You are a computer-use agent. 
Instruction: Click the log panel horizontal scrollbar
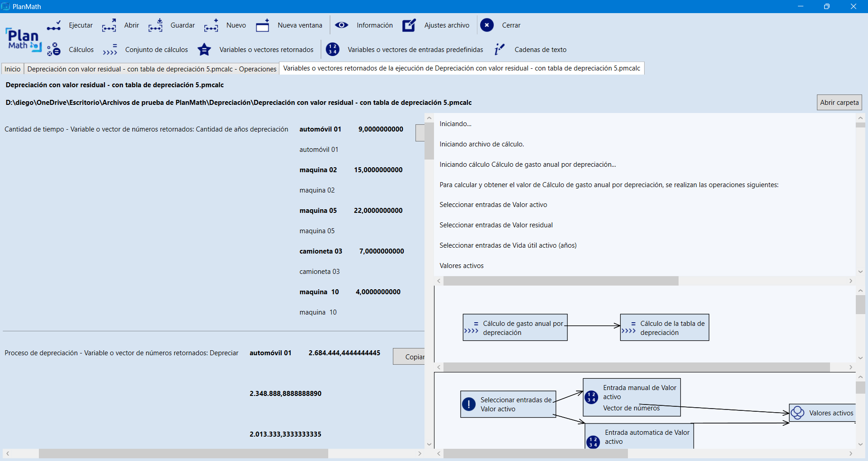(561, 281)
